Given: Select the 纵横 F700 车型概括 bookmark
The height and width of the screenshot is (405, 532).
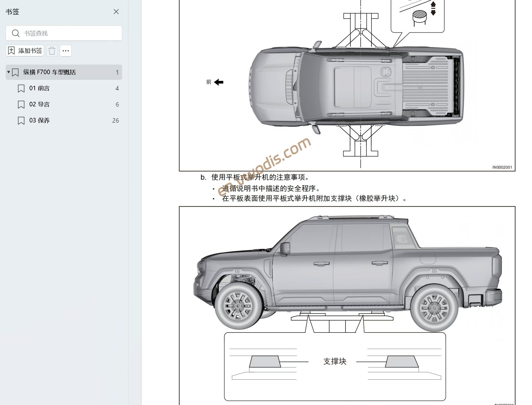Looking at the screenshot, I should (x=64, y=72).
